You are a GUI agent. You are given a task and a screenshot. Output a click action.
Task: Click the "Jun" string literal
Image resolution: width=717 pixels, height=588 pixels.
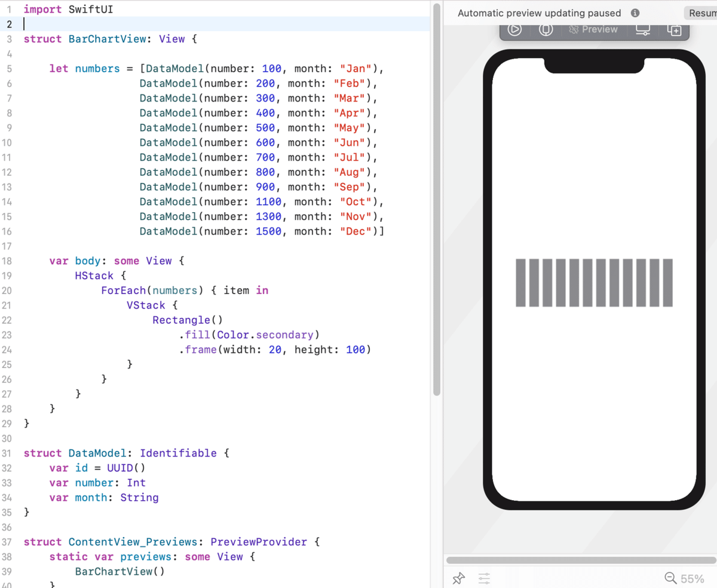point(350,143)
